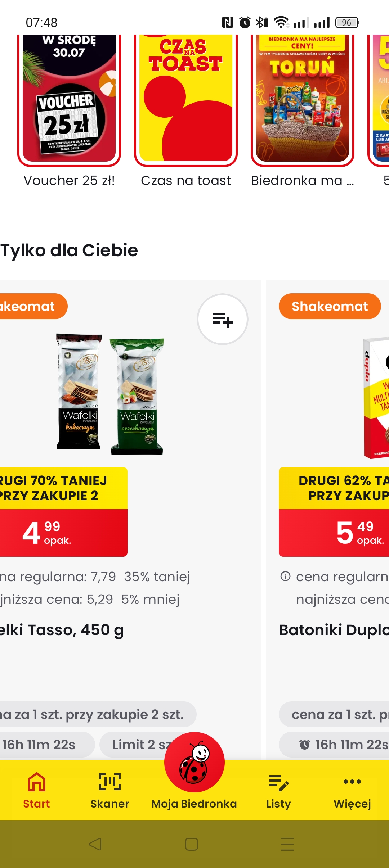This screenshot has width=389, height=868.
Task: Add Tasso wafers to shopping list
Action: [222, 319]
